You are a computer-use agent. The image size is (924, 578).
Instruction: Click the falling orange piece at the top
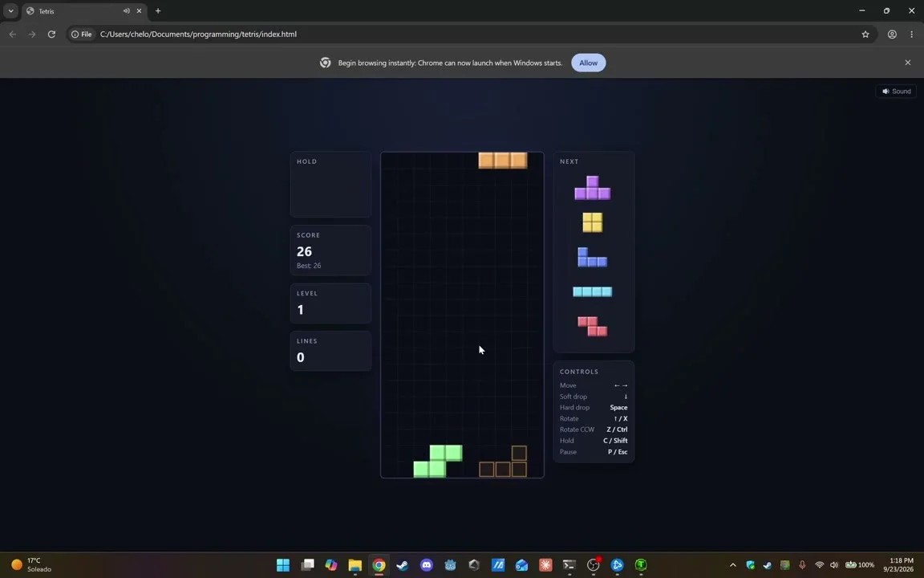click(503, 161)
